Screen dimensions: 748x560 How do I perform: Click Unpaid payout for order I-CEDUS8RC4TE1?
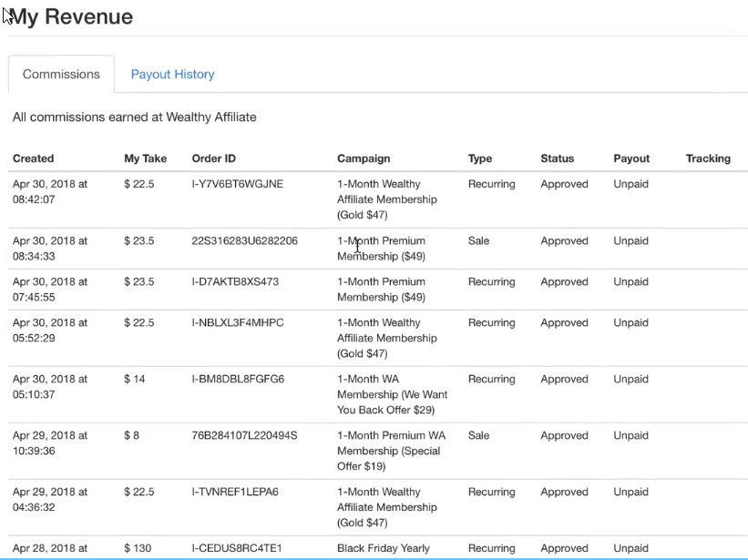(631, 548)
